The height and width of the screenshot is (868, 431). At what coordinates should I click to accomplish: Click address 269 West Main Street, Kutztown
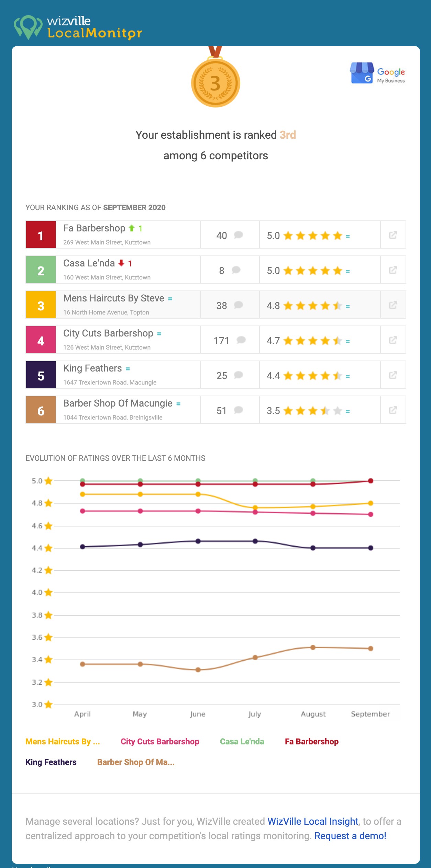click(107, 242)
